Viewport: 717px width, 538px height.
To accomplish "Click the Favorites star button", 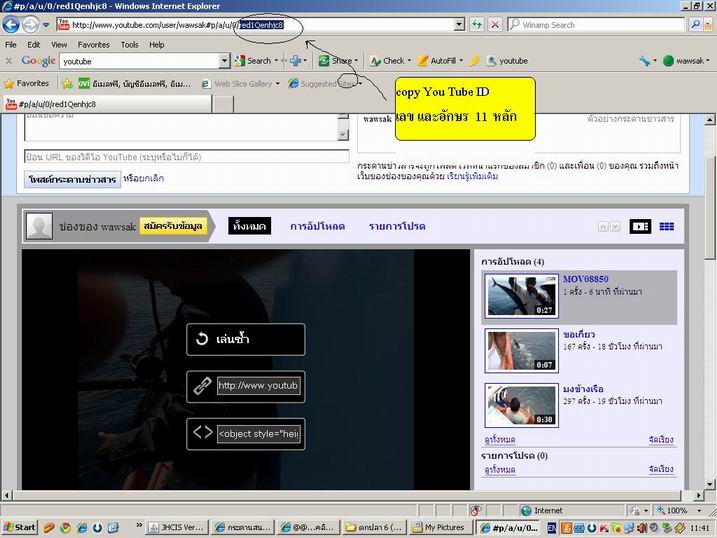I will (27, 84).
